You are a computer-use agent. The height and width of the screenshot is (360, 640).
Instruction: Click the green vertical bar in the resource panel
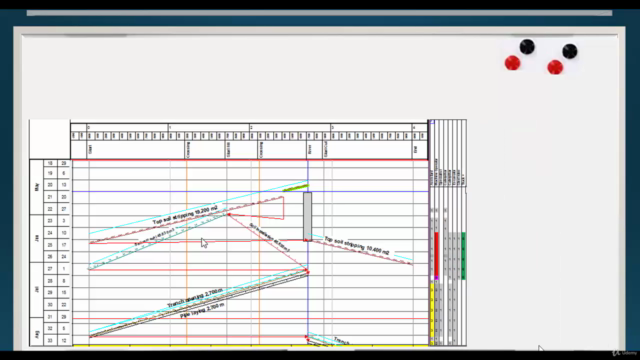(463, 256)
